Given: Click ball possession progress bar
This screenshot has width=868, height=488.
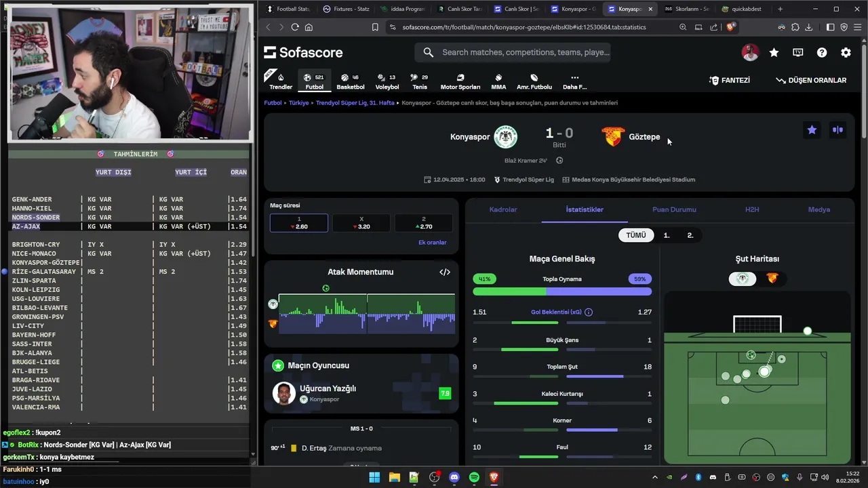Looking at the screenshot, I should point(562,291).
